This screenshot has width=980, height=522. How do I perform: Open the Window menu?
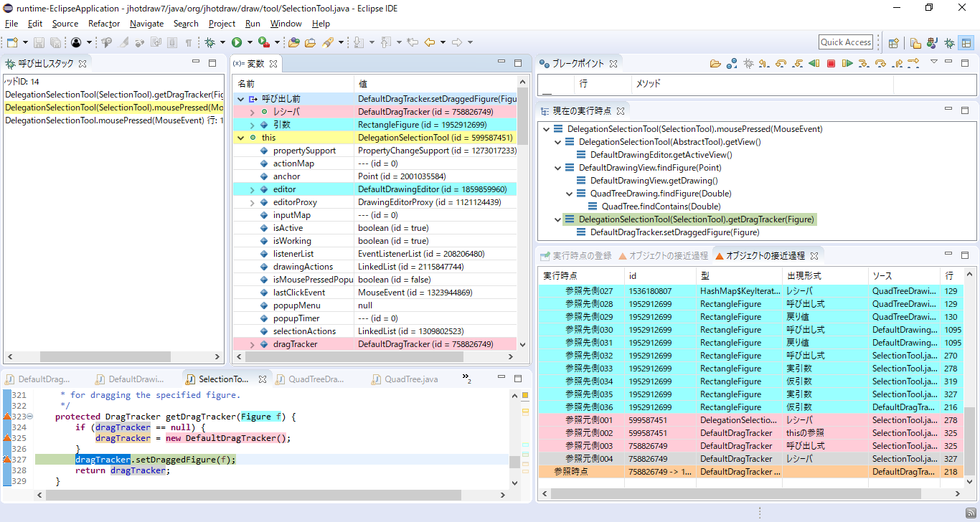tap(286, 24)
